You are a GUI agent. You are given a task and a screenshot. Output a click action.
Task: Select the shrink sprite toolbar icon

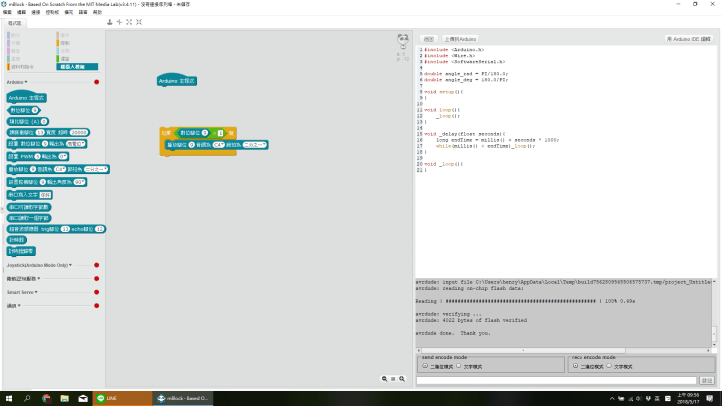pyautogui.click(x=138, y=21)
